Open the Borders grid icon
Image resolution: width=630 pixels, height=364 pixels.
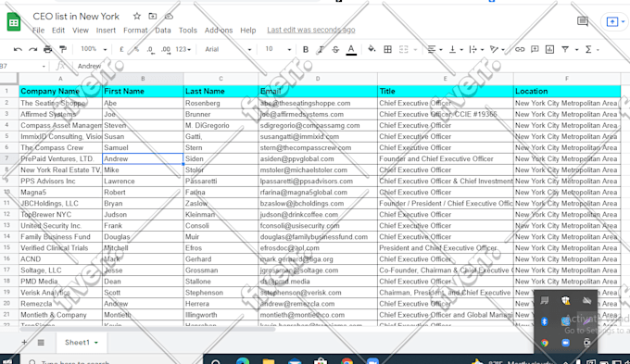[x=387, y=49]
